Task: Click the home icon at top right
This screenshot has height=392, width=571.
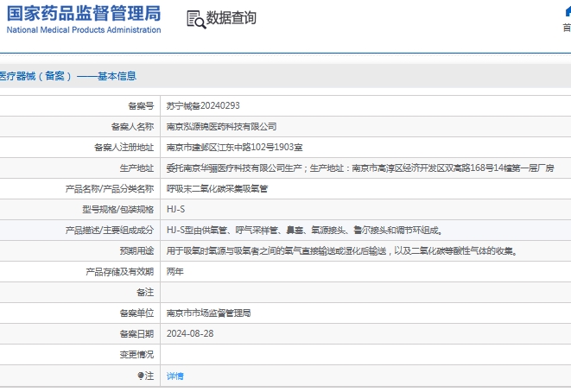Action: [568, 11]
